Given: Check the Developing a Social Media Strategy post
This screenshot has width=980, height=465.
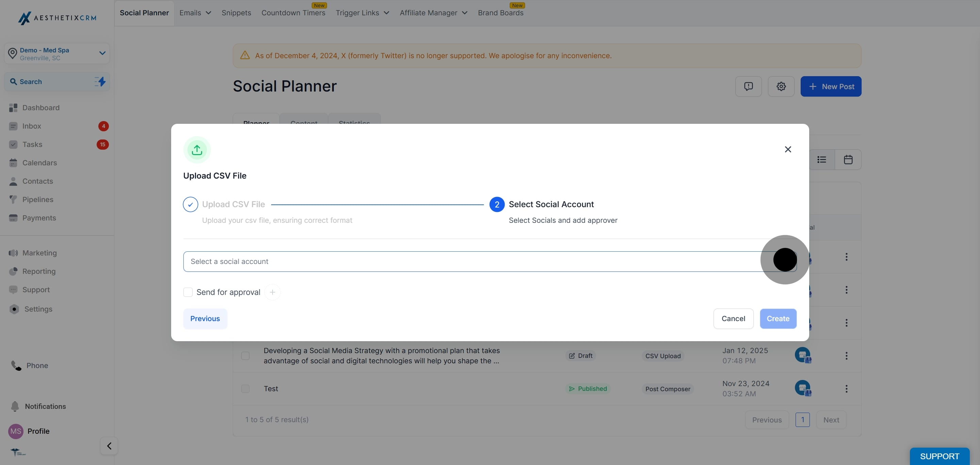Looking at the screenshot, I should click(245, 355).
